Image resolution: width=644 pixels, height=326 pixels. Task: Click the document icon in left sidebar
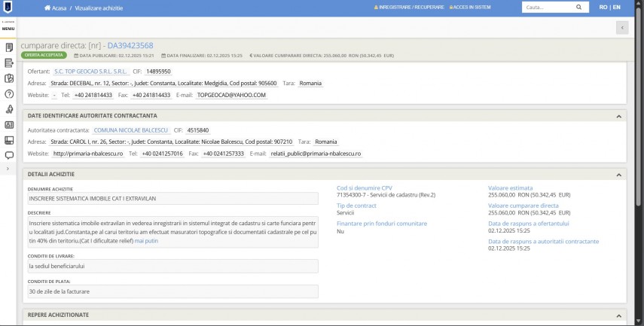coord(9,47)
